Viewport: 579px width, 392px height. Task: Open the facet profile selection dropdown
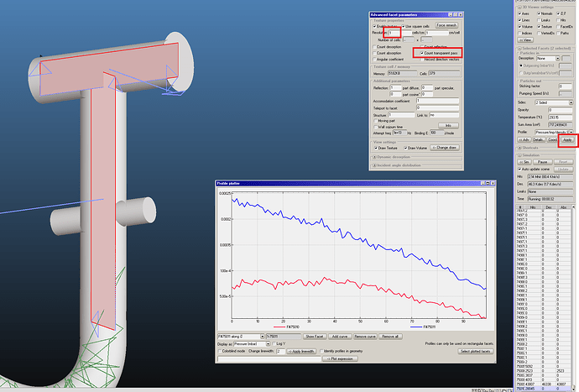click(239, 336)
